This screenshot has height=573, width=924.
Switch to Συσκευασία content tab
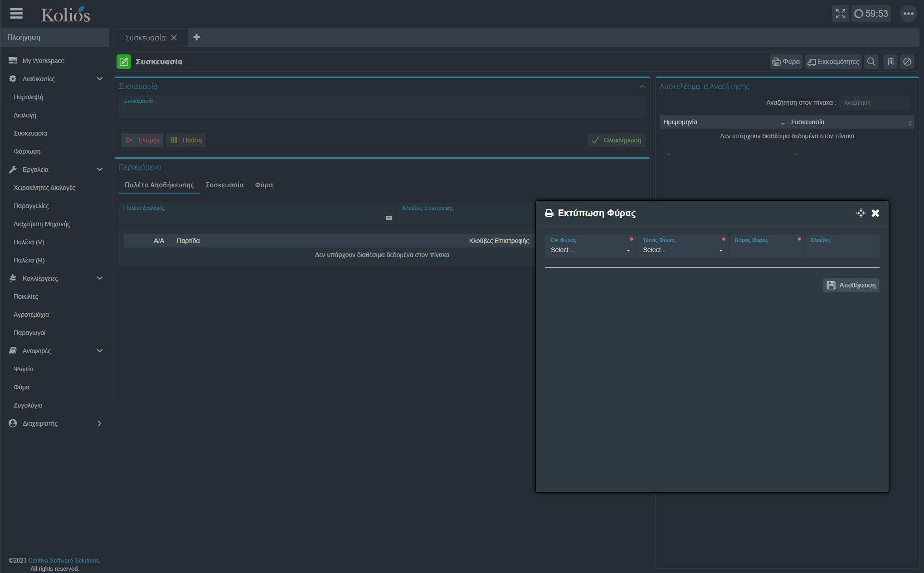(x=224, y=185)
